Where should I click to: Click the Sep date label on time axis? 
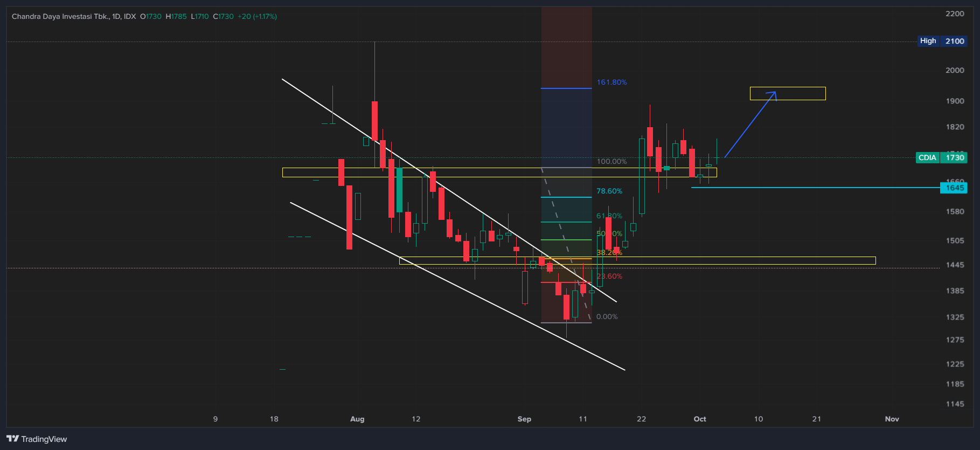coord(524,419)
